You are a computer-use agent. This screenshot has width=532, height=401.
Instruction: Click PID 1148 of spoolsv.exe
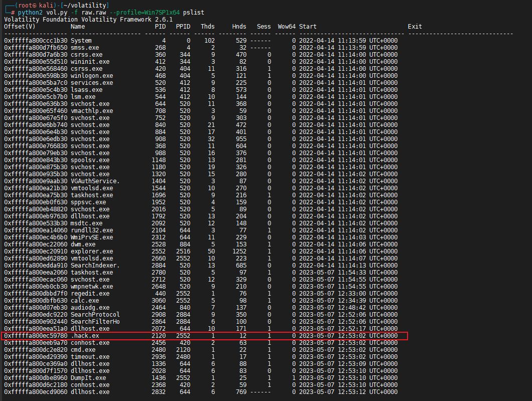[x=159, y=160]
